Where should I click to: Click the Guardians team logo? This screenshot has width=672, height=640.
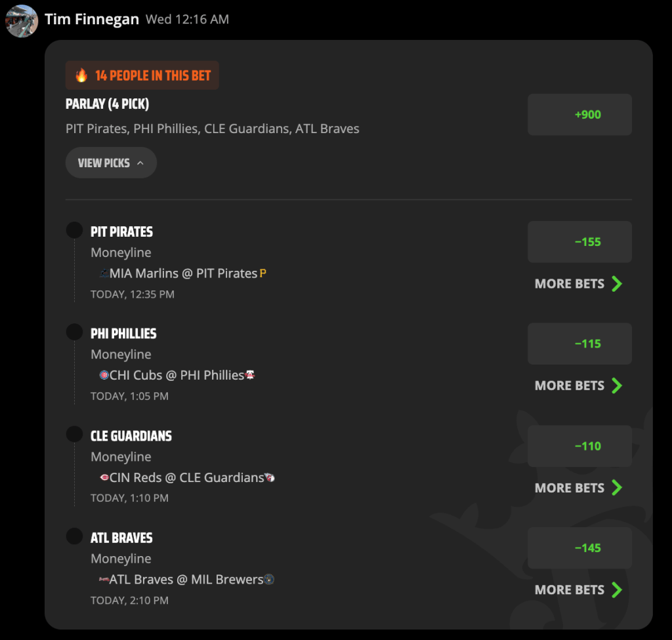pos(270,477)
